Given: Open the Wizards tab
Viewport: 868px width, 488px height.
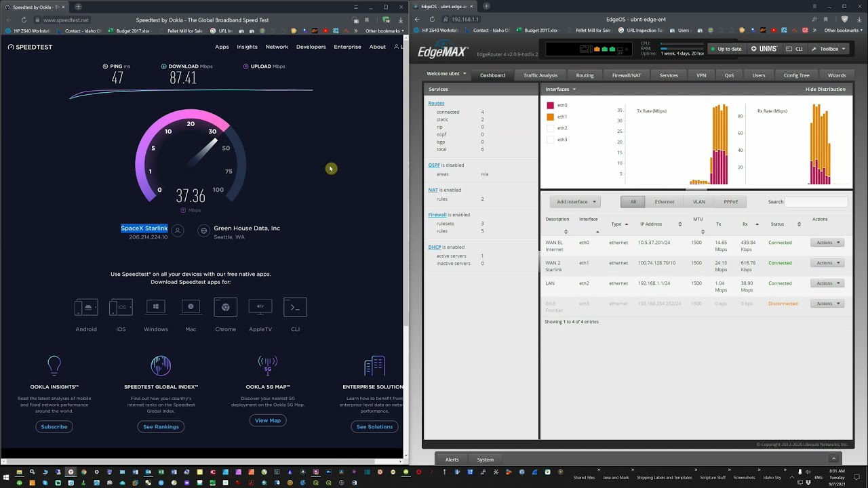Looking at the screenshot, I should [x=837, y=75].
